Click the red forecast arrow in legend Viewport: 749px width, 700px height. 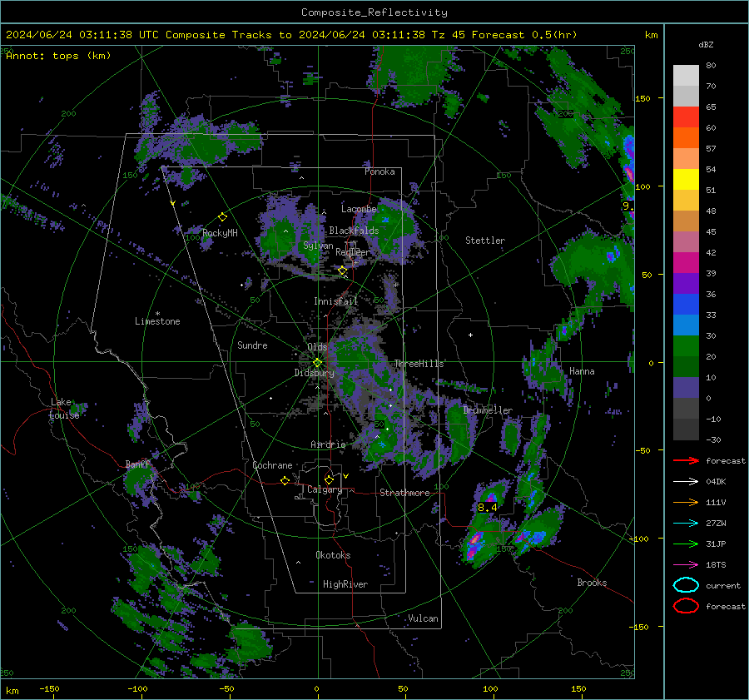tap(686, 460)
